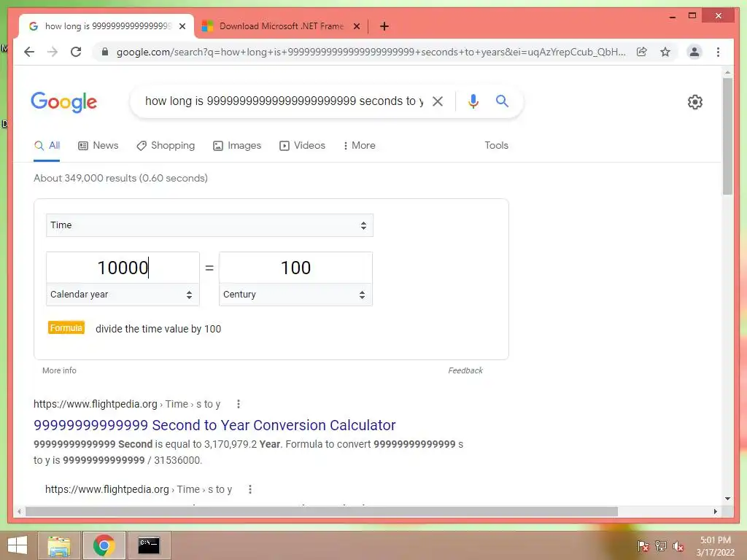This screenshot has width=747, height=560.
Task: Open the Windows Start menu
Action: pyautogui.click(x=18, y=545)
